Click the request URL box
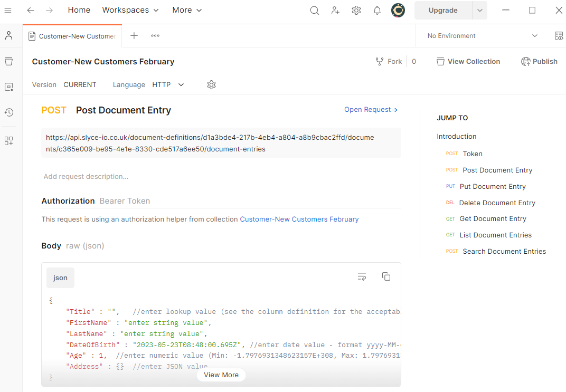This screenshot has height=392, width=566. point(221,143)
